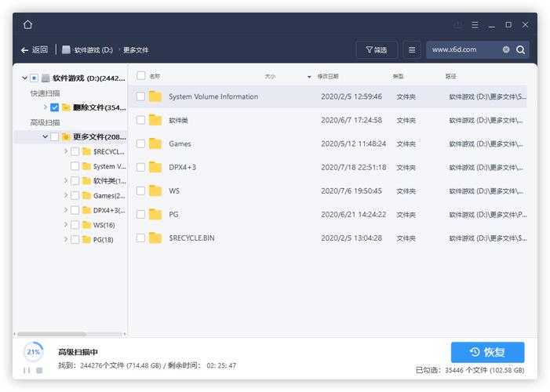The image size is (550, 392).
Task: Check the WS list row checkbox
Action: (140, 191)
